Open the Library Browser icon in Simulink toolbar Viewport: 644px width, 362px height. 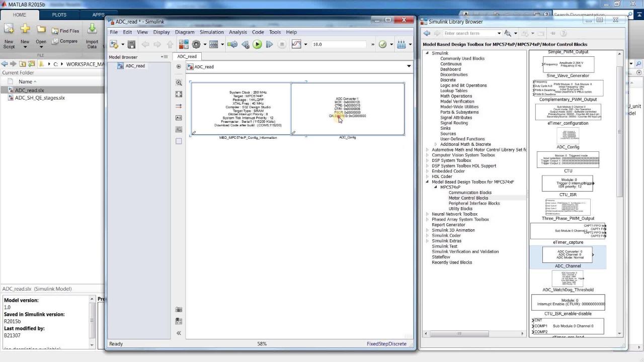(x=184, y=44)
